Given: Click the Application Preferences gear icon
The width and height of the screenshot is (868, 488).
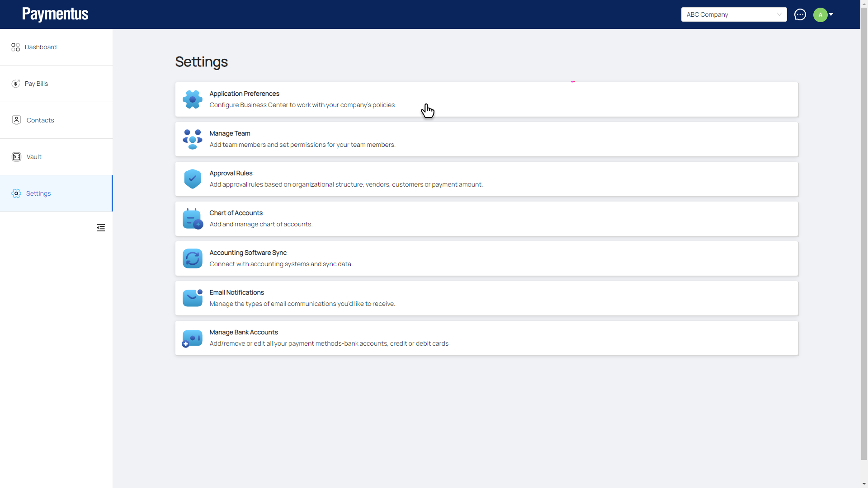Looking at the screenshot, I should click(192, 99).
